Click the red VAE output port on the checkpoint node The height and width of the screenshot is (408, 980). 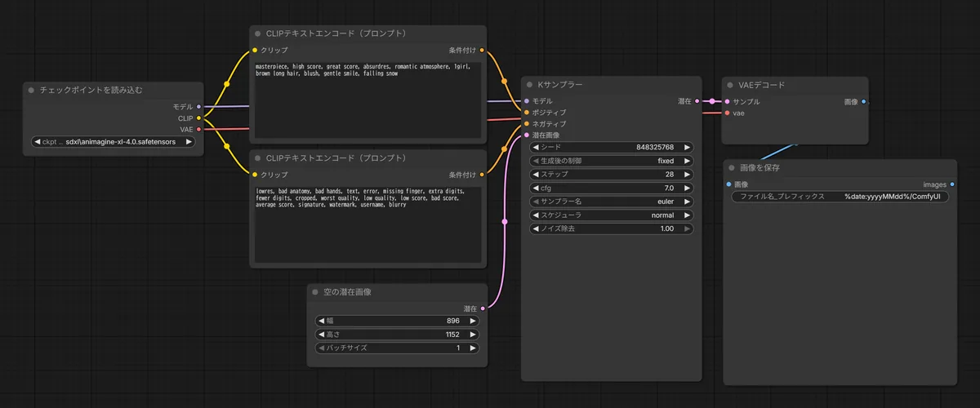198,129
